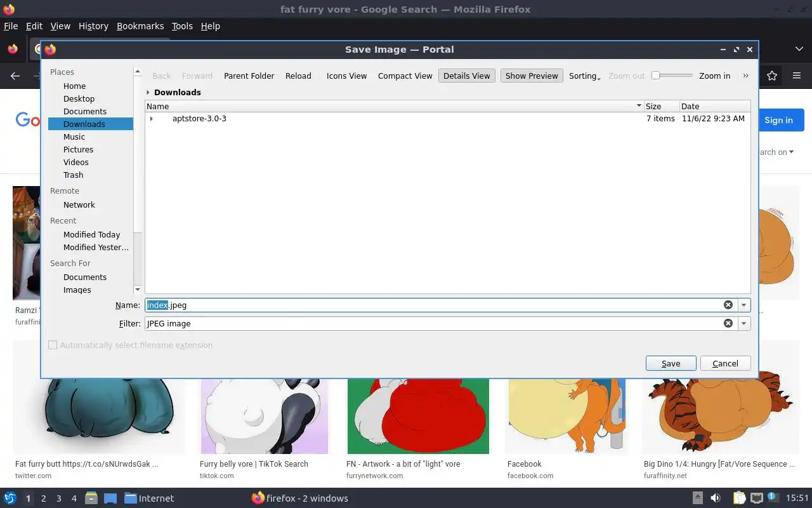Open the Name column header sort arrow
Image resolution: width=812 pixels, height=508 pixels.
(639, 106)
